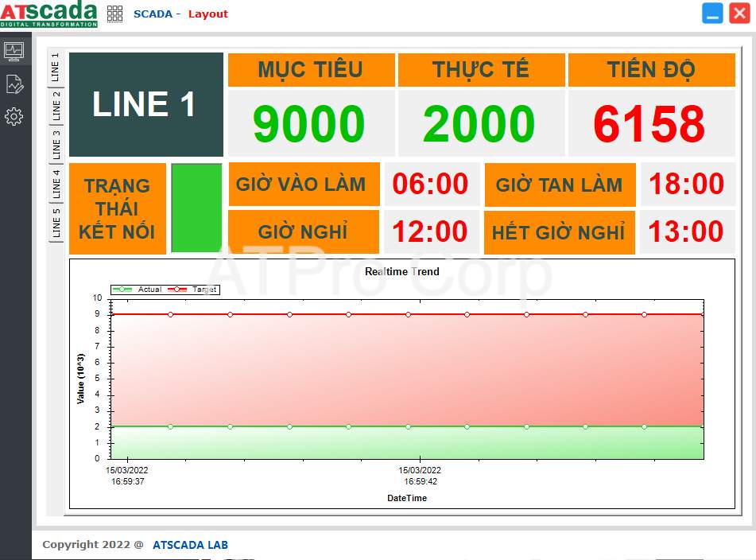
Task: Open the report chart icon in sidebar
Action: [x=14, y=84]
